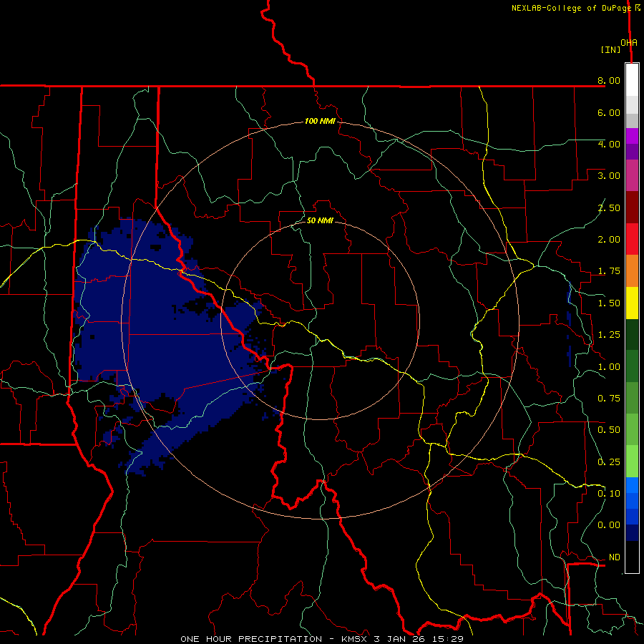Click the 4.00 legend value

(x=609, y=144)
